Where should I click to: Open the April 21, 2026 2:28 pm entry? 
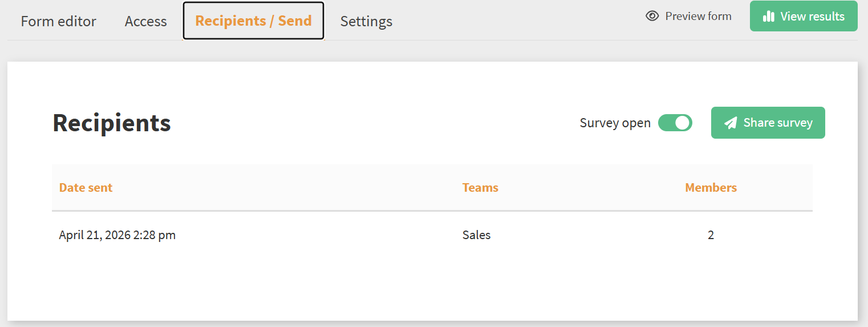[x=117, y=235]
